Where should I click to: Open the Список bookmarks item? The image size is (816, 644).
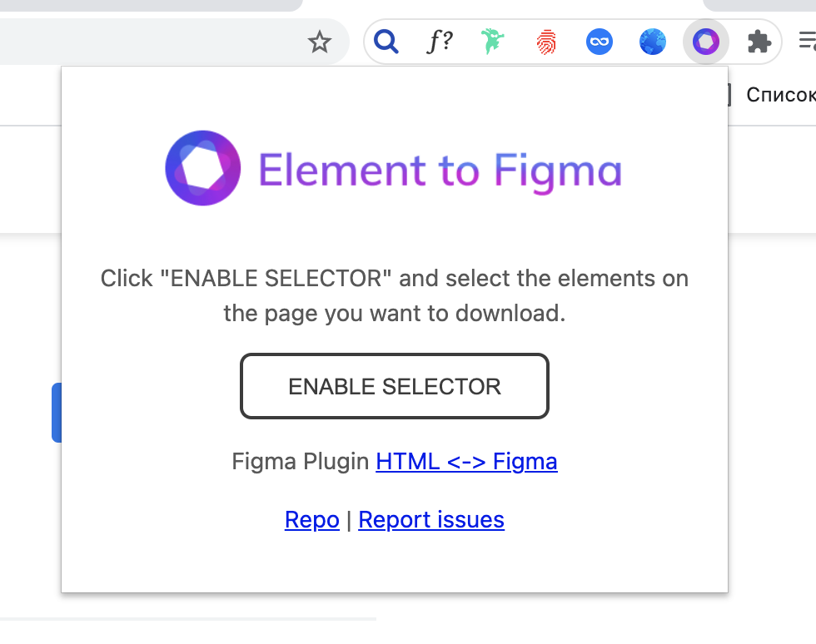click(780, 95)
